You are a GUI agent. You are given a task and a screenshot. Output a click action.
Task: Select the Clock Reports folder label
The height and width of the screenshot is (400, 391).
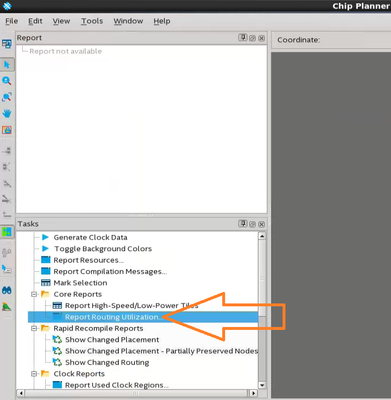point(79,374)
